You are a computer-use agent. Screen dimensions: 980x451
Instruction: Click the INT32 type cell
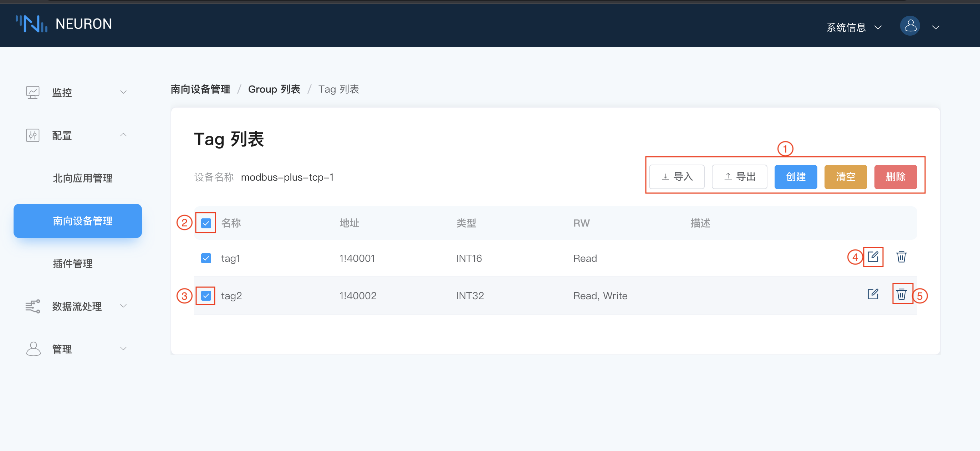tap(470, 296)
